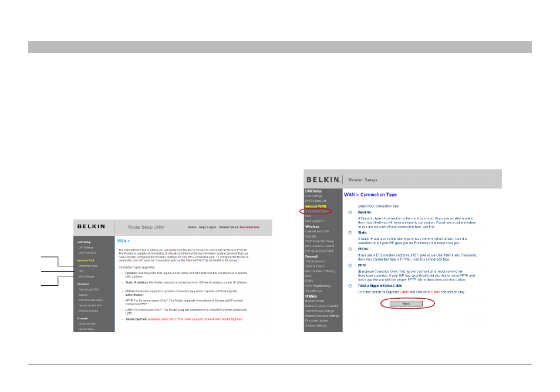Screen dimensions: 560x392
Task: Open DHCP Client List in Router Setup window sidebar
Action: (x=316, y=201)
